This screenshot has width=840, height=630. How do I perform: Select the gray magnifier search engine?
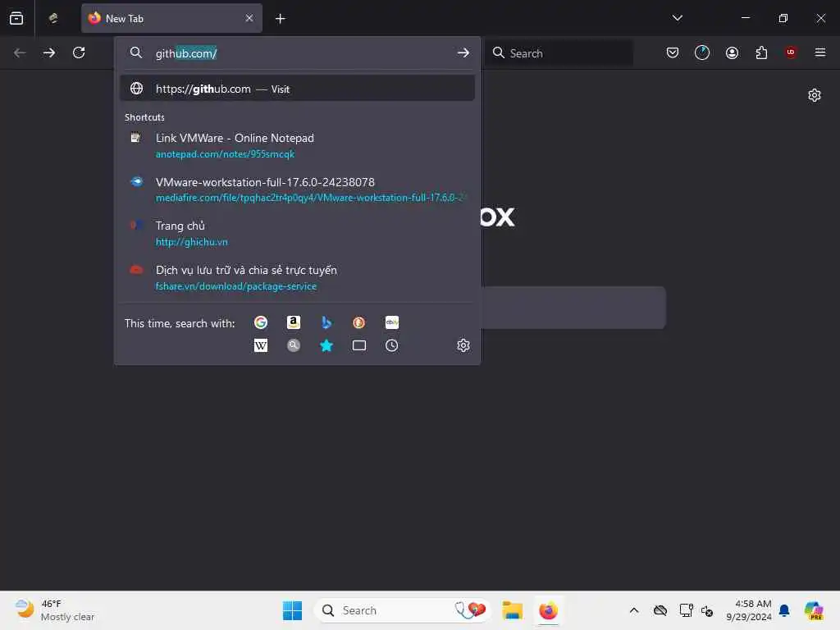[294, 345]
